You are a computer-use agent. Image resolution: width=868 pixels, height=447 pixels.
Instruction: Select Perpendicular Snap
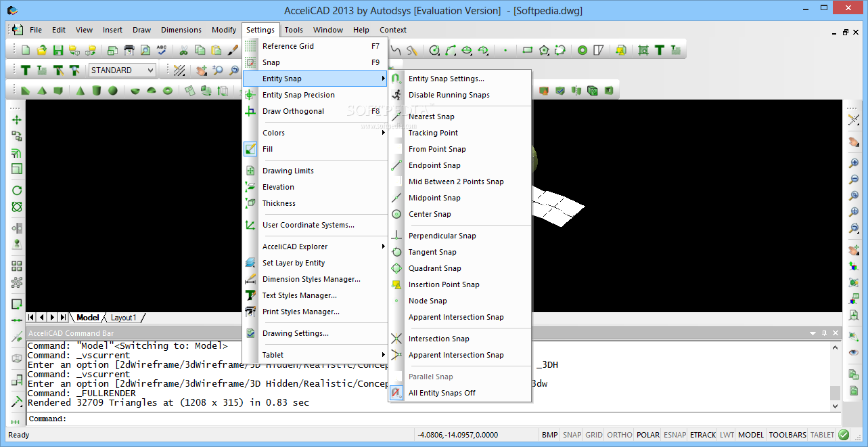click(x=460, y=236)
